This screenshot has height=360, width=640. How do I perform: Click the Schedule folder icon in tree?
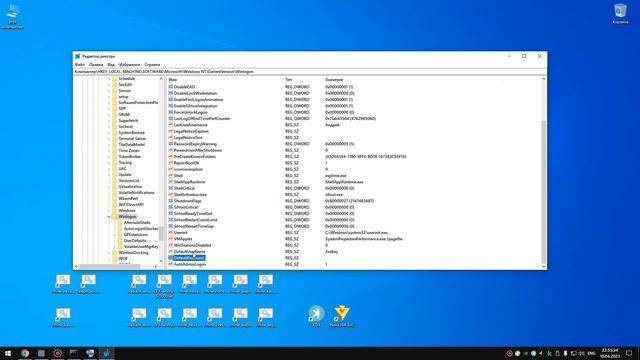tap(115, 78)
